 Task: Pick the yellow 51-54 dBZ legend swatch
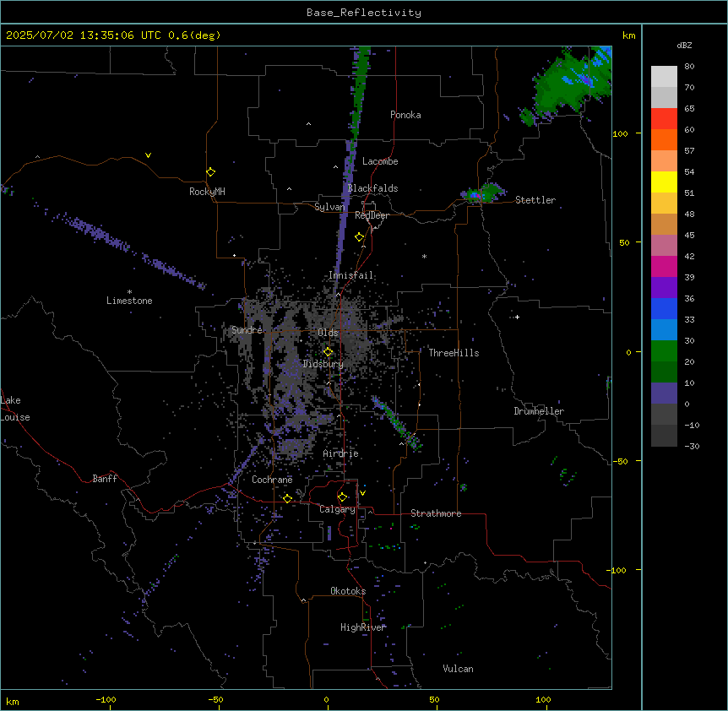click(664, 182)
